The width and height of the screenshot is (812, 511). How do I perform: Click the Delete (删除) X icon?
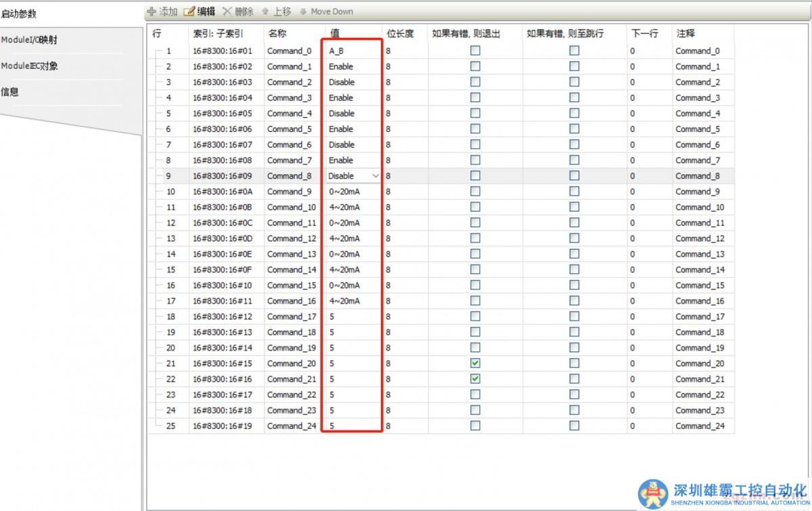pos(227,12)
